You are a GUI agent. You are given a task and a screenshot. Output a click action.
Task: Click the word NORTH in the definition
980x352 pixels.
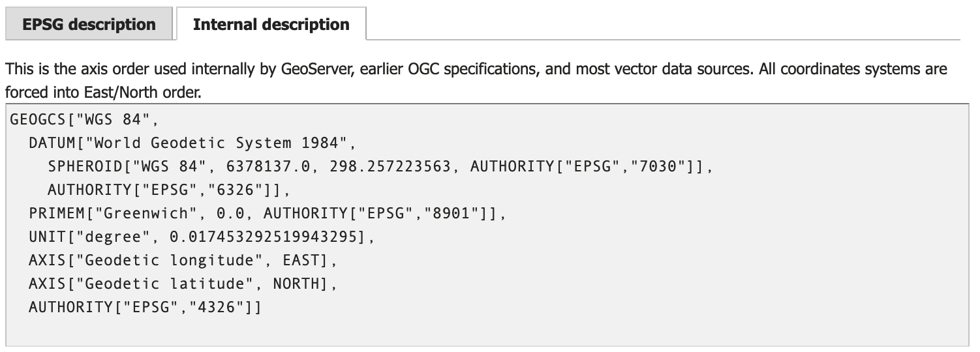pyautogui.click(x=296, y=284)
